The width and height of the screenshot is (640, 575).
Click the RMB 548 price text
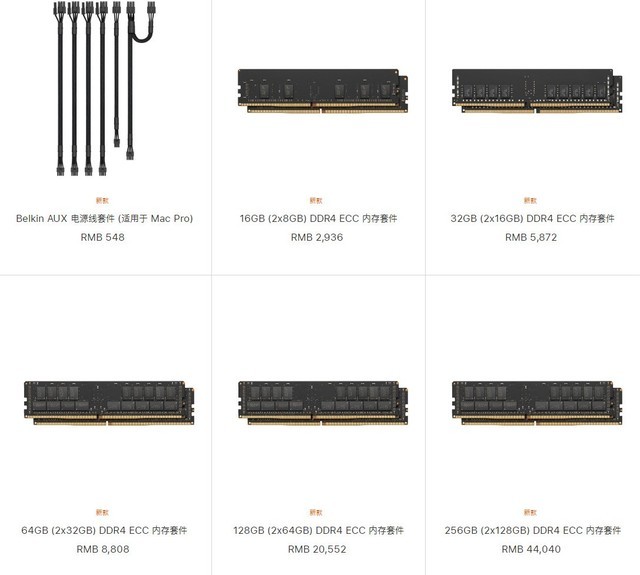102,237
